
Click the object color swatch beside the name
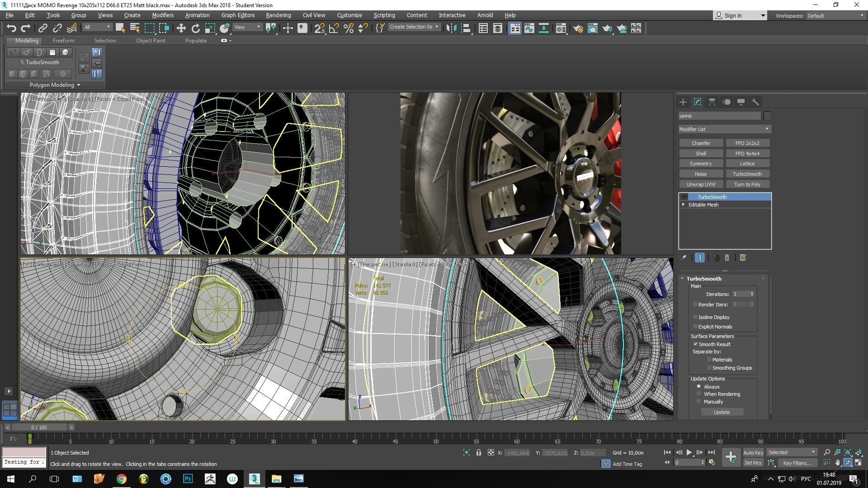(x=767, y=116)
